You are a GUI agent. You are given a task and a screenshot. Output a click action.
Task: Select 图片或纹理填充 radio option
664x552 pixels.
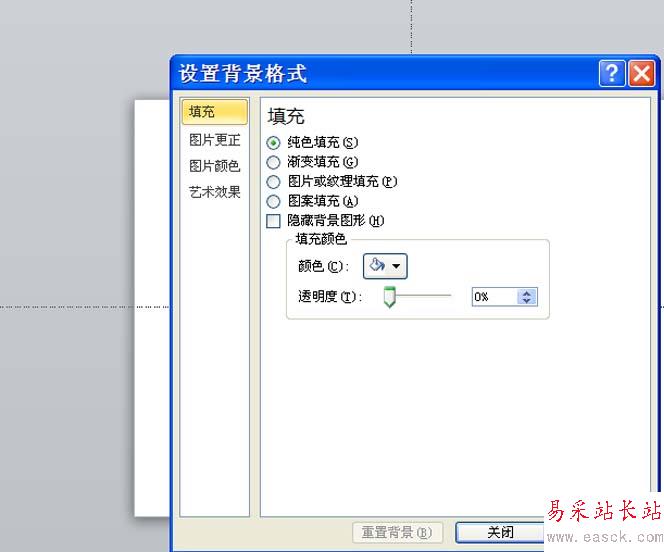coord(273,182)
